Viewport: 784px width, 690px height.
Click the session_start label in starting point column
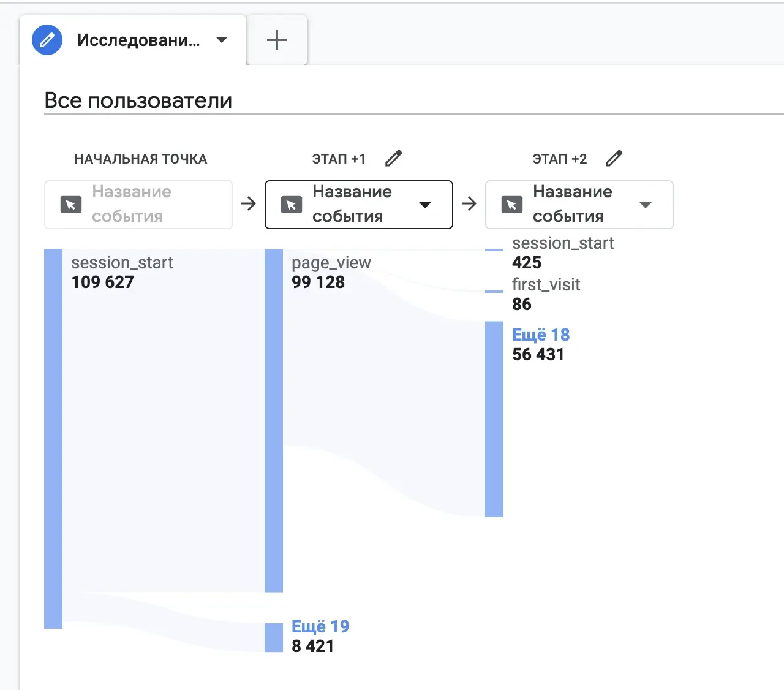click(x=122, y=263)
